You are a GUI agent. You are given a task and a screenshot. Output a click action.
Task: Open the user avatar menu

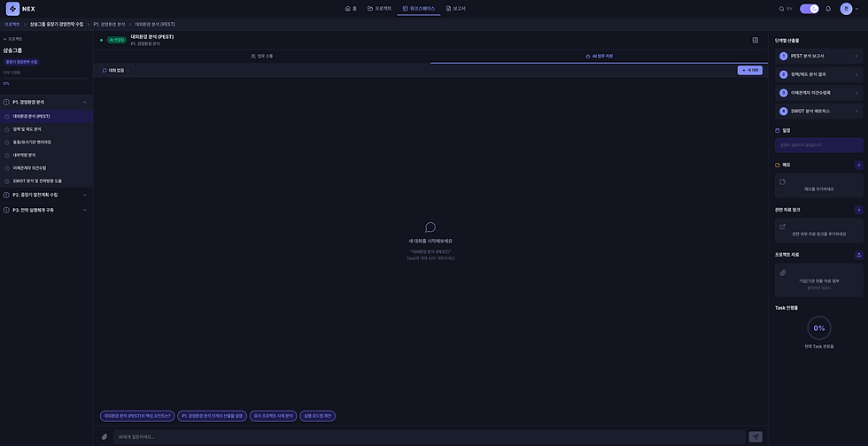coord(846,9)
